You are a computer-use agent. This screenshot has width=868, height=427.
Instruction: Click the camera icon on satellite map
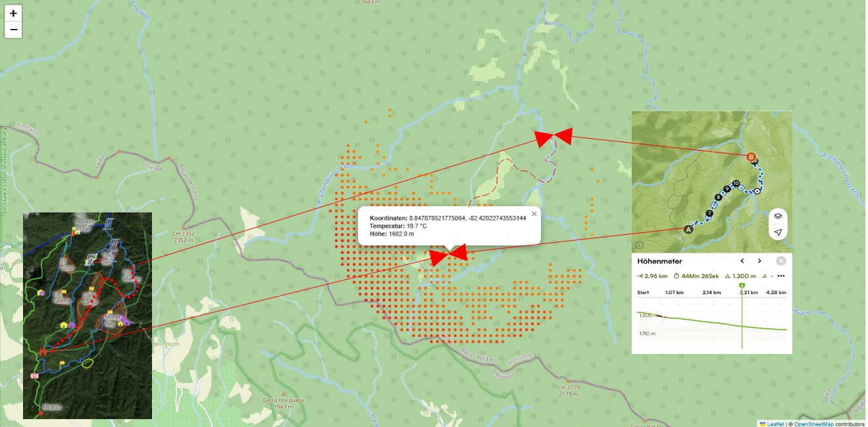[x=34, y=376]
